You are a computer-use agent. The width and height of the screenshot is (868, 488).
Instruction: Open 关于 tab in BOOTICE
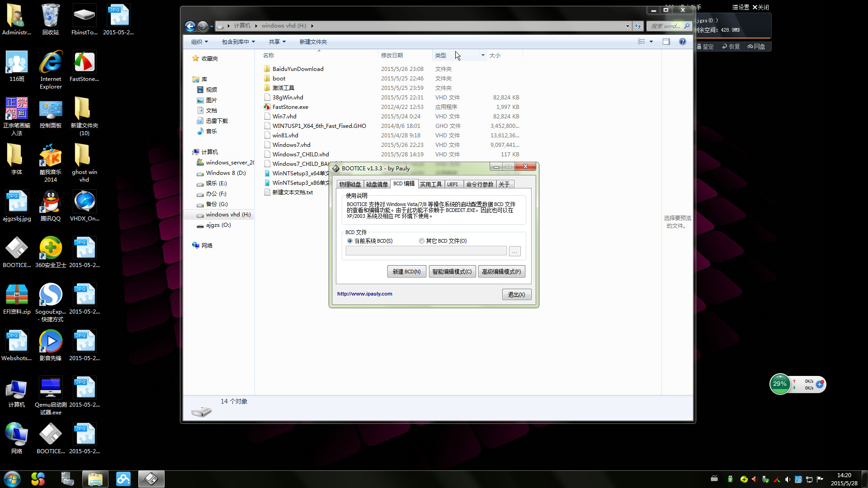click(x=504, y=184)
